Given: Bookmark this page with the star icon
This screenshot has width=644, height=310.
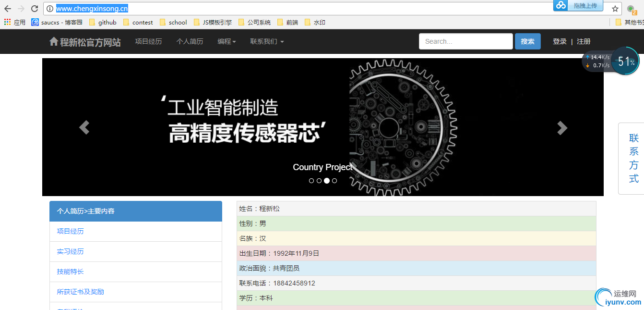Looking at the screenshot, I should tap(615, 9).
